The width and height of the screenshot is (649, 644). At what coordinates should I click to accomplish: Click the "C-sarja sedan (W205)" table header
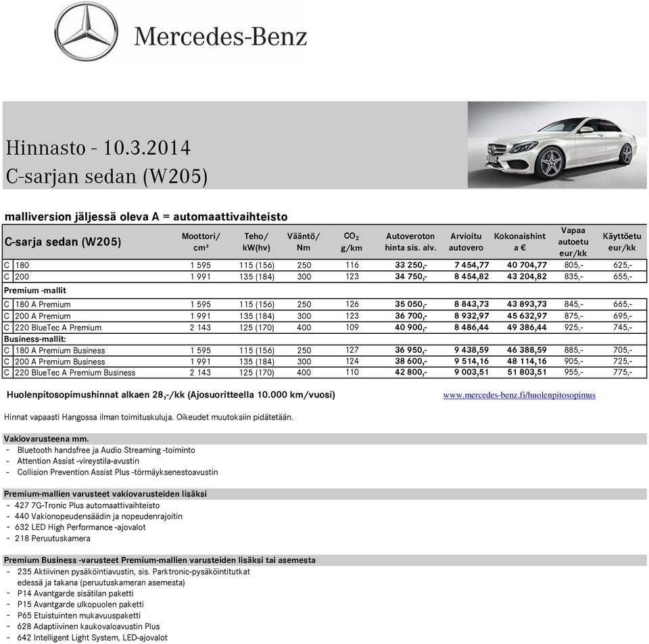click(x=63, y=241)
